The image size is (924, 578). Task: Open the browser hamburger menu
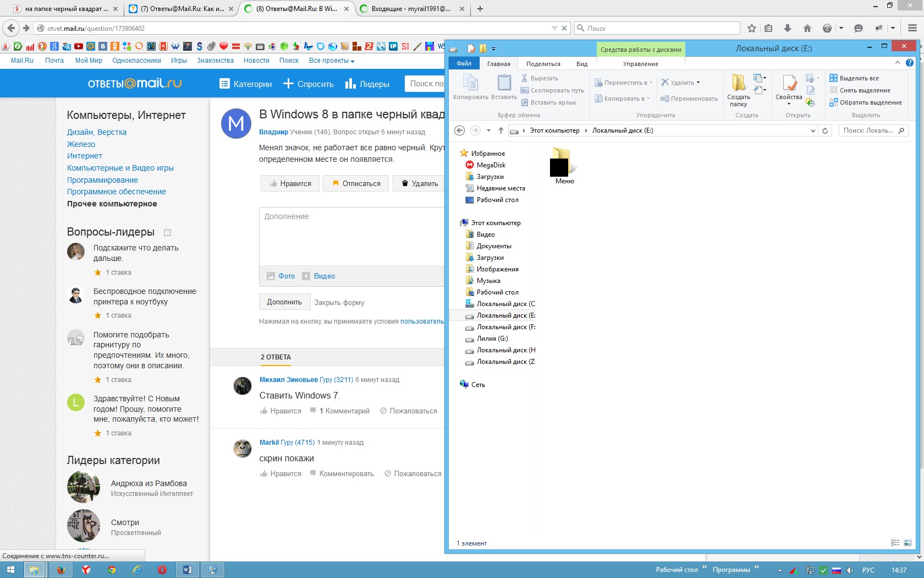coord(912,28)
